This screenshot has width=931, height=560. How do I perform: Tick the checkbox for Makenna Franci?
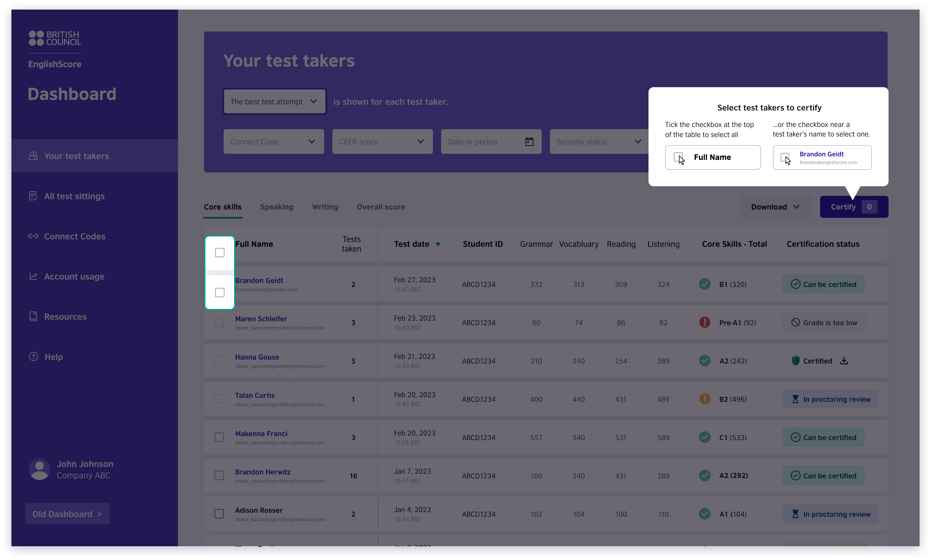[x=219, y=437]
